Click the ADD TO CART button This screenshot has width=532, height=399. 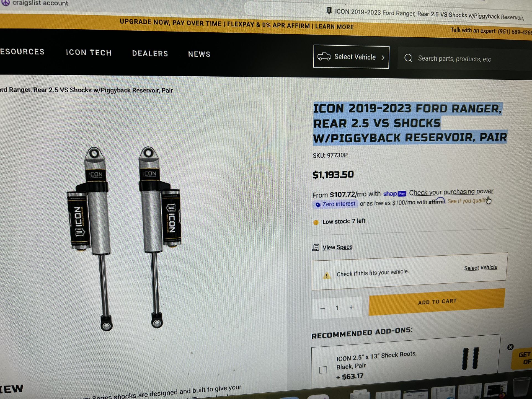437,302
